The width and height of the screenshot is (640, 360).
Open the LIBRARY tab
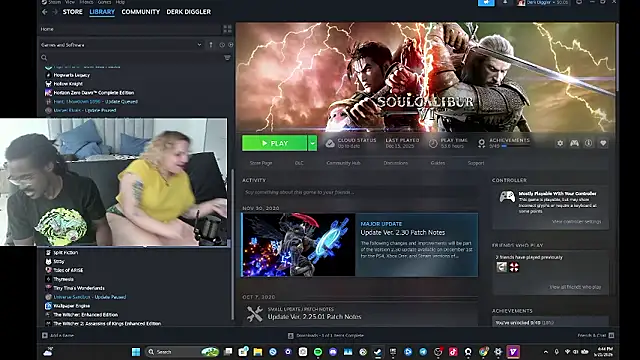[x=102, y=12]
